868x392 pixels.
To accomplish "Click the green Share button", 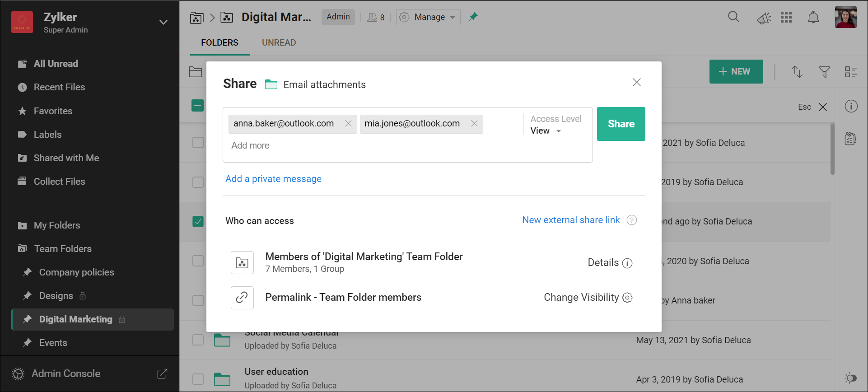I will tap(621, 124).
